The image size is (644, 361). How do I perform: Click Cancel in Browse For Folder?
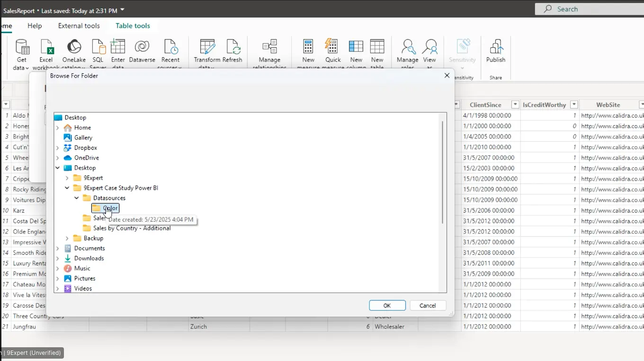[428, 306]
